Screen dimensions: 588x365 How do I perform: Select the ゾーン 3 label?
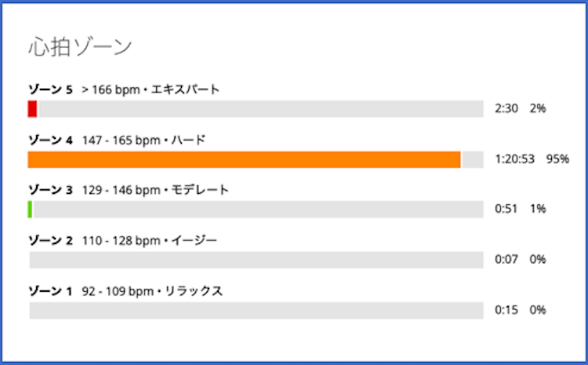(x=50, y=191)
